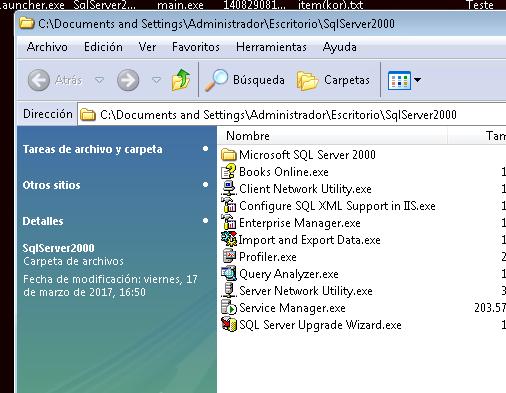Click the Back arrow icon
506x393 pixels.
click(39, 80)
